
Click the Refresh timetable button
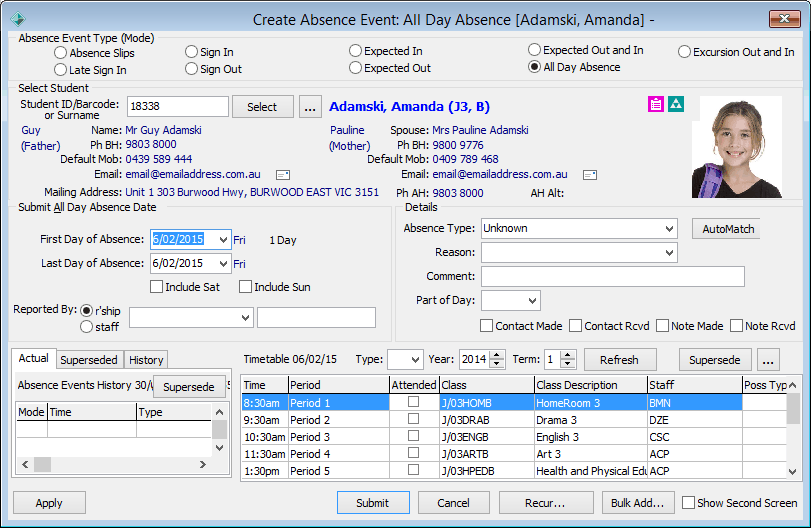pyautogui.click(x=620, y=359)
